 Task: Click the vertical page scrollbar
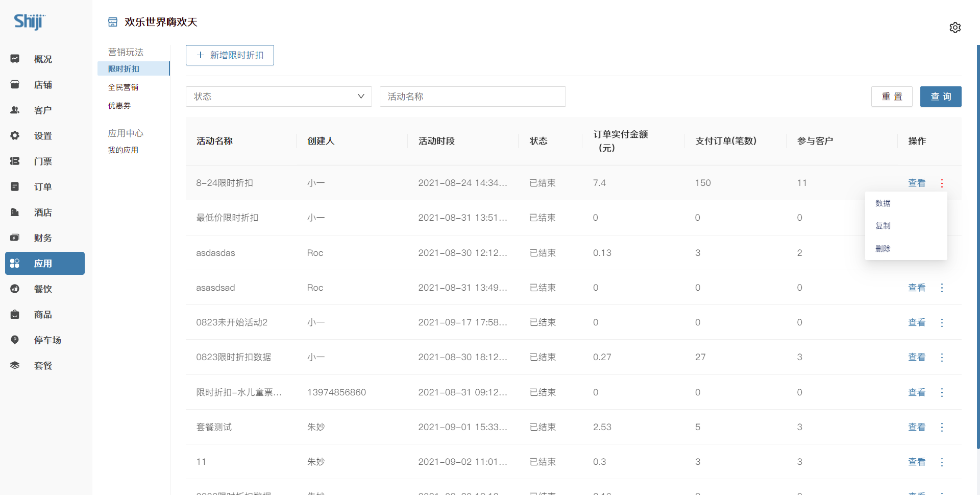[978, 247]
